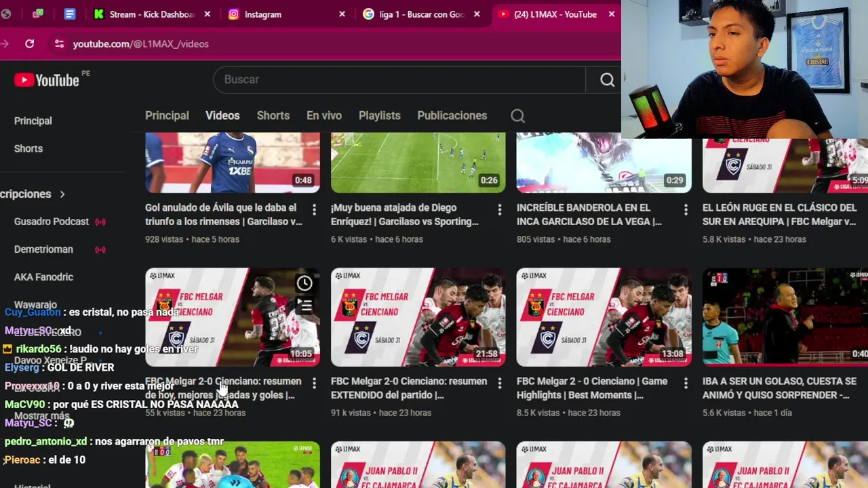Click chat message 'GOL DE RIVER' by Elyserg
Screen dimensions: 868x488
tap(81, 367)
